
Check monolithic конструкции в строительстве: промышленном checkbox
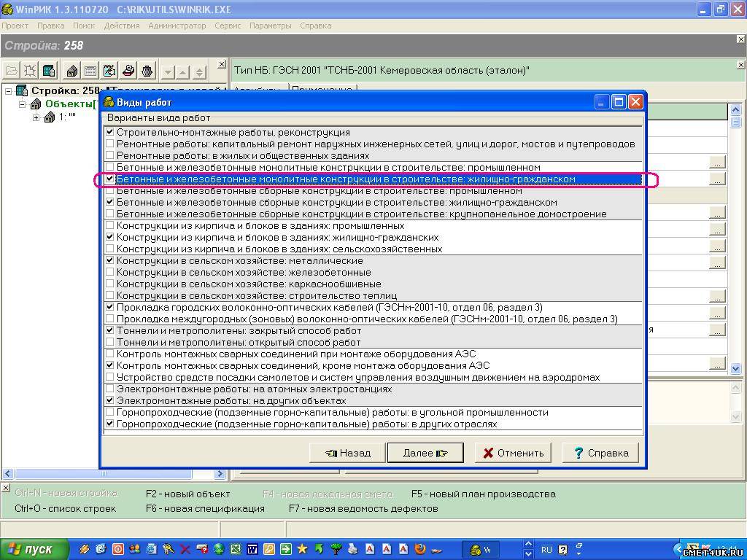click(110, 167)
